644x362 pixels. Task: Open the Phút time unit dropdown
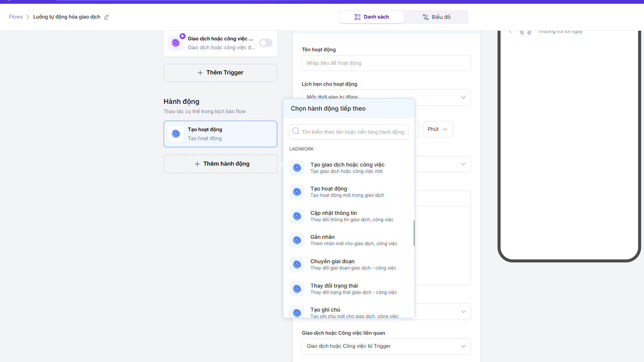(x=437, y=129)
